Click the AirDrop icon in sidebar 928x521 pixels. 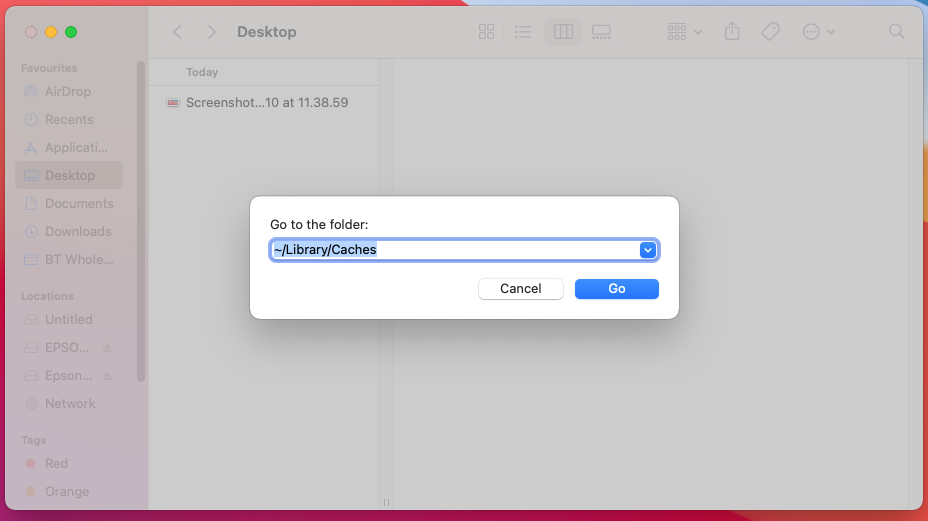click(31, 92)
